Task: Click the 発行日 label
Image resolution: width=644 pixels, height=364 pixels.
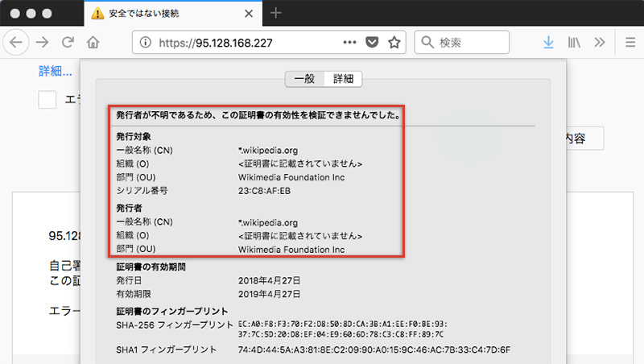Action: (x=129, y=280)
